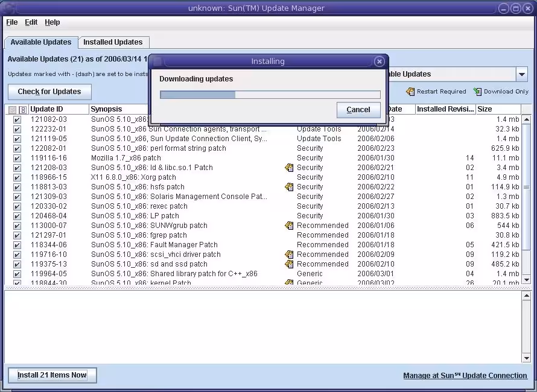Viewport: 537px width, 392px height.
Task: Click restart-required icon on the hsfs patch row
Action: click(x=289, y=186)
